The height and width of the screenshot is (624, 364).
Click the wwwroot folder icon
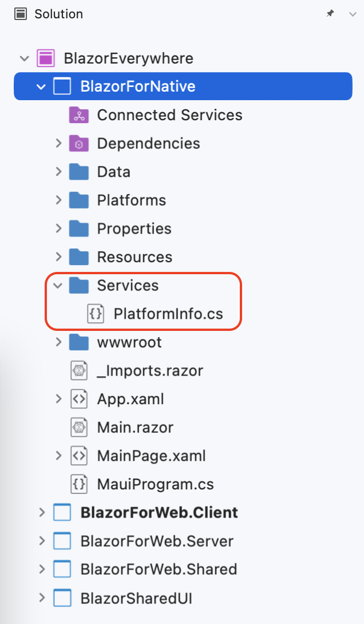[x=79, y=342]
